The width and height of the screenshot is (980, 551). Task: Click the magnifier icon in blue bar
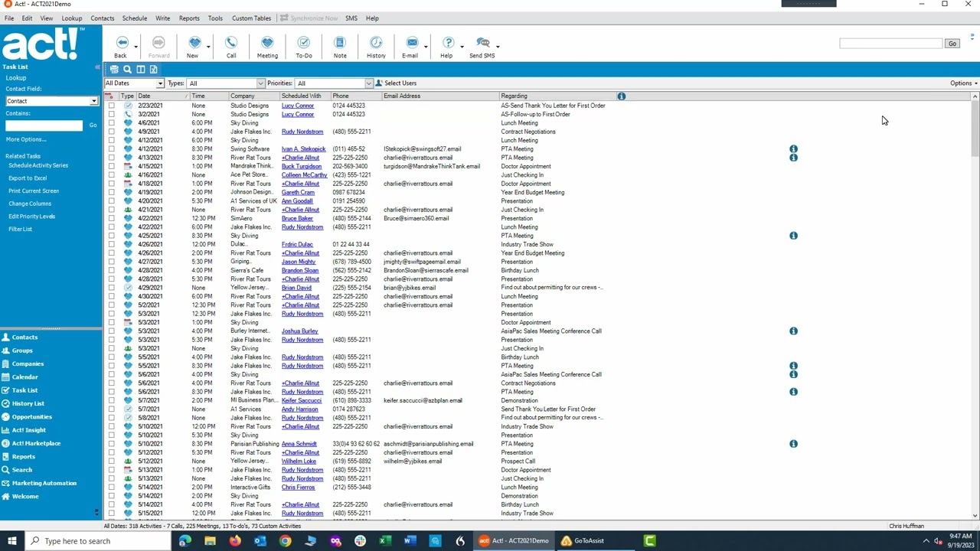tap(127, 70)
